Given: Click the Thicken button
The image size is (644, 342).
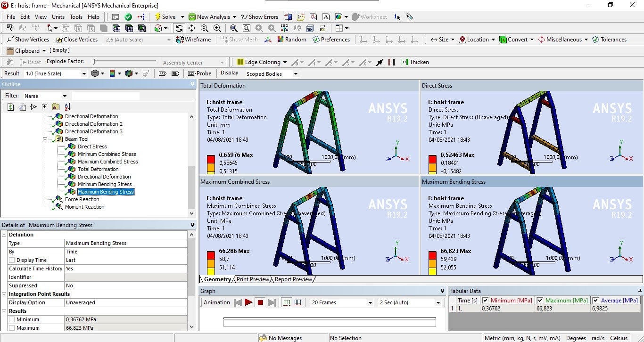Looking at the screenshot, I should point(415,62).
